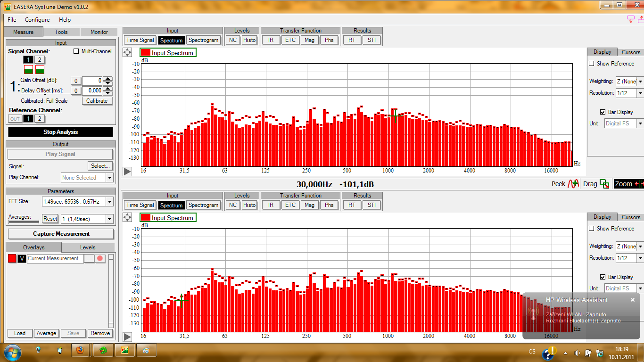Click the record dot next to Current Measurement
The image size is (644, 362).
(x=100, y=258)
